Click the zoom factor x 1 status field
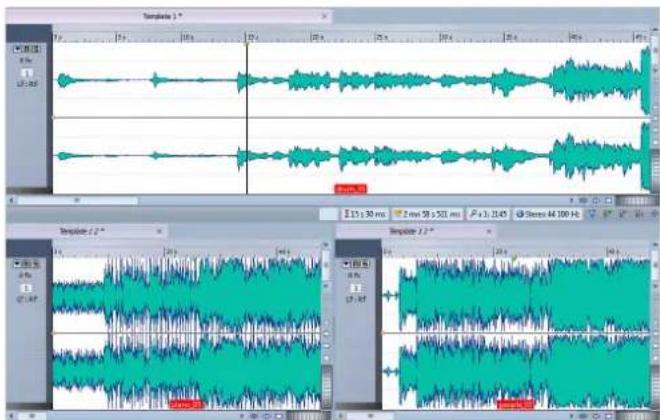This screenshot has width=660, height=420. click(488, 214)
